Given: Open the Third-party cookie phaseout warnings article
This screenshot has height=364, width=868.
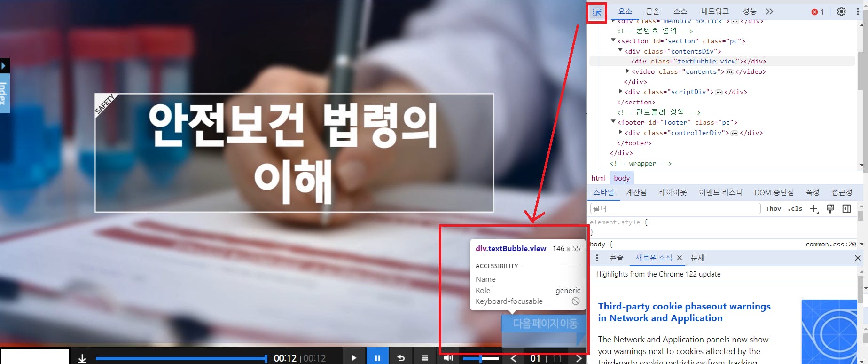Looking at the screenshot, I should tap(684, 312).
